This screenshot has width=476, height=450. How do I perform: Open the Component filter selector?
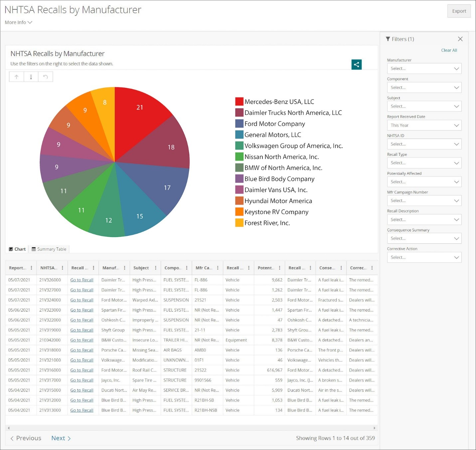click(424, 88)
